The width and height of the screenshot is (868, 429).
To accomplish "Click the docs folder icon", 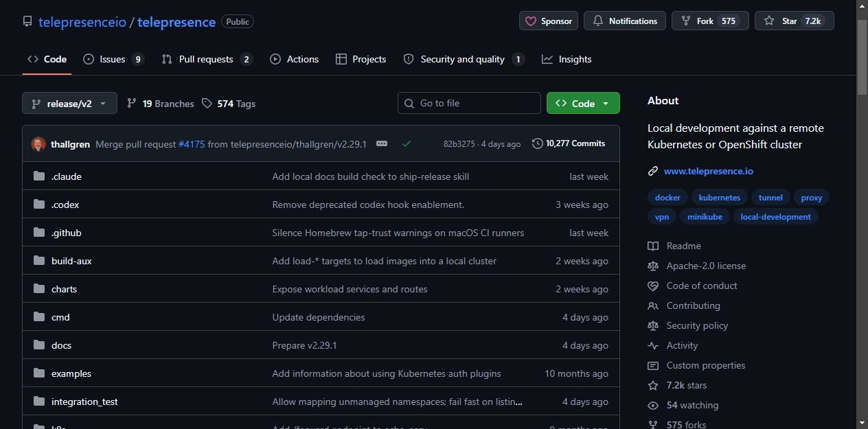I will click(x=39, y=345).
